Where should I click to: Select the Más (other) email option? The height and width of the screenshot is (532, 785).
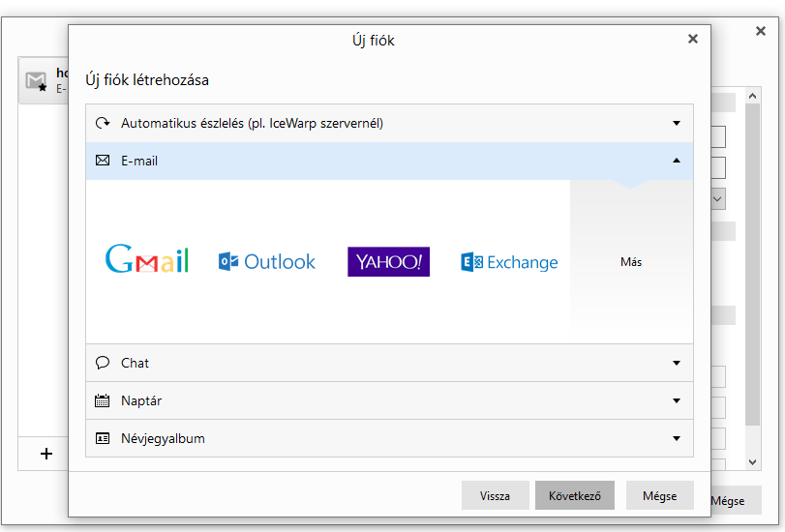(631, 262)
